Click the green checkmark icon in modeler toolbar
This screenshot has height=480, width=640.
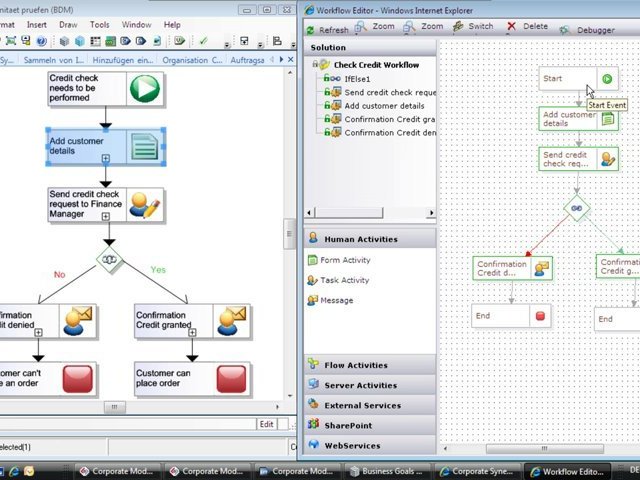coord(204,41)
